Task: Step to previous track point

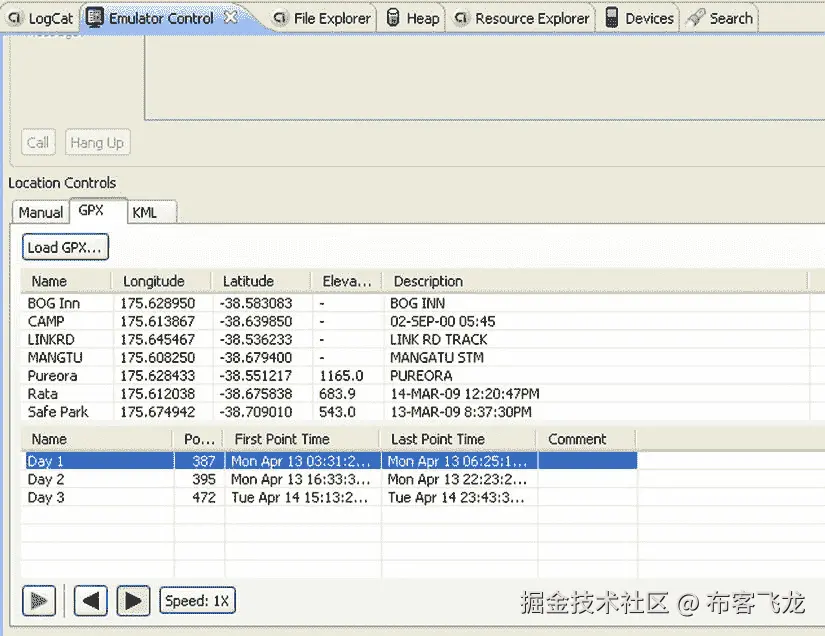Action: coord(90,600)
